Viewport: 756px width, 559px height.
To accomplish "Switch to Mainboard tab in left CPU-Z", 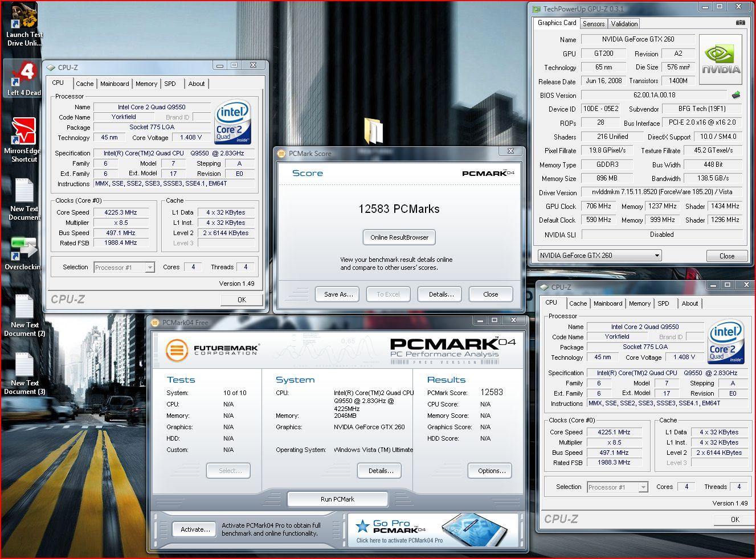I will point(115,84).
